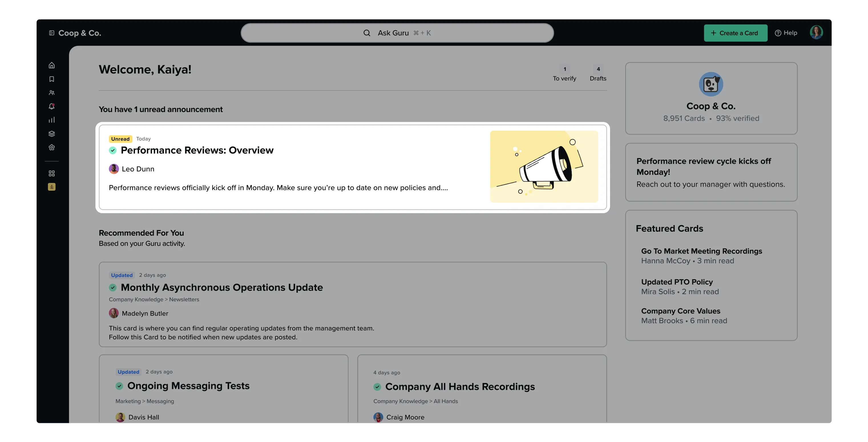Image resolution: width=868 pixels, height=442 pixels.
Task: Expand the sidebar panel toggle icon
Action: (x=52, y=33)
